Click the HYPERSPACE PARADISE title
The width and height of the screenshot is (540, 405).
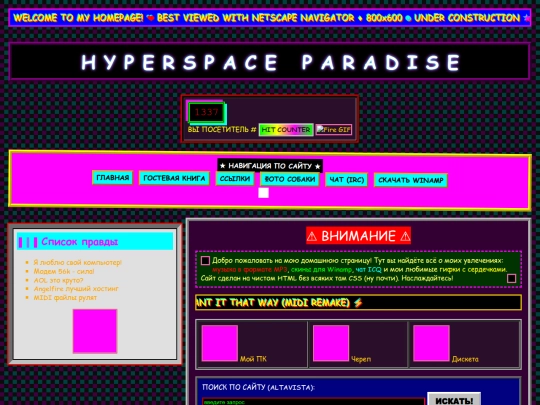(270, 62)
